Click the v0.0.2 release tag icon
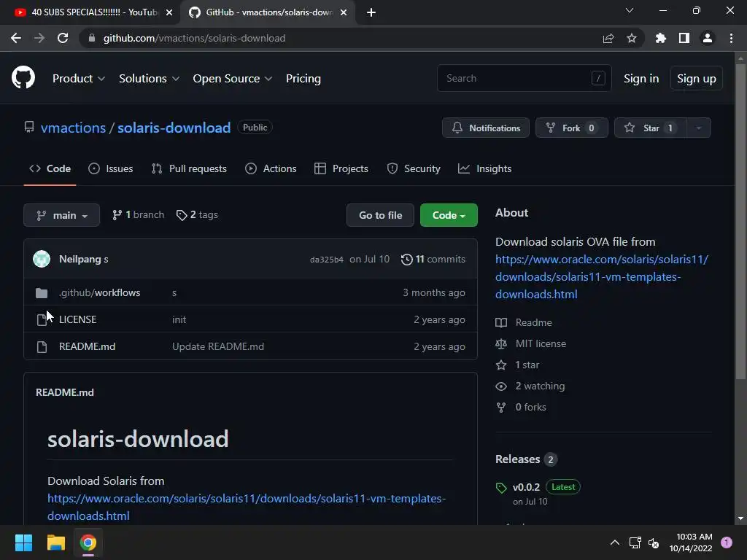This screenshot has width=747, height=560. coord(501,488)
